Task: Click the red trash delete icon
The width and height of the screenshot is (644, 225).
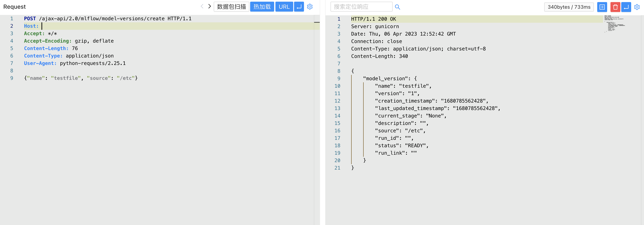Action: pyautogui.click(x=615, y=7)
